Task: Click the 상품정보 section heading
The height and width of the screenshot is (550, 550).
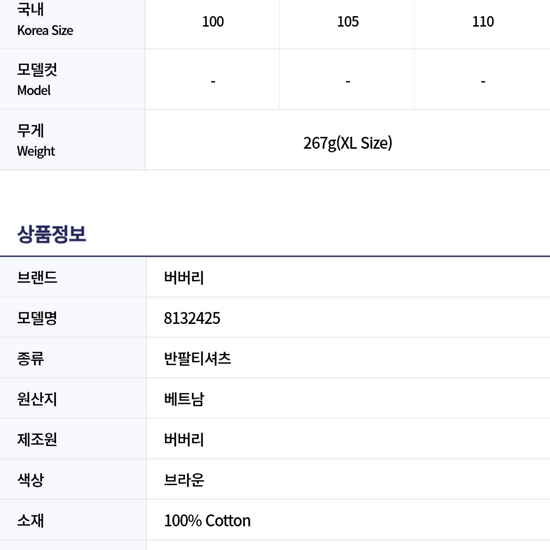Action: pos(52,234)
